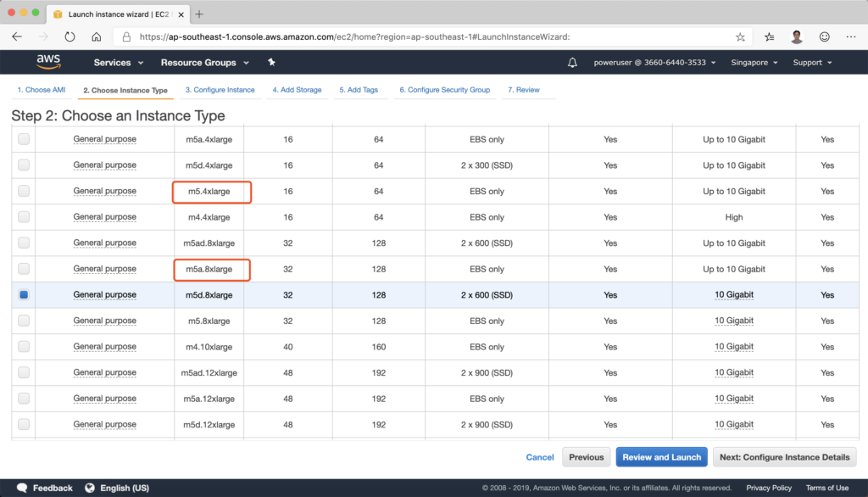The width and height of the screenshot is (868, 497).
Task: Select the m4.10xlarge instance checkbox
Action: click(24, 347)
